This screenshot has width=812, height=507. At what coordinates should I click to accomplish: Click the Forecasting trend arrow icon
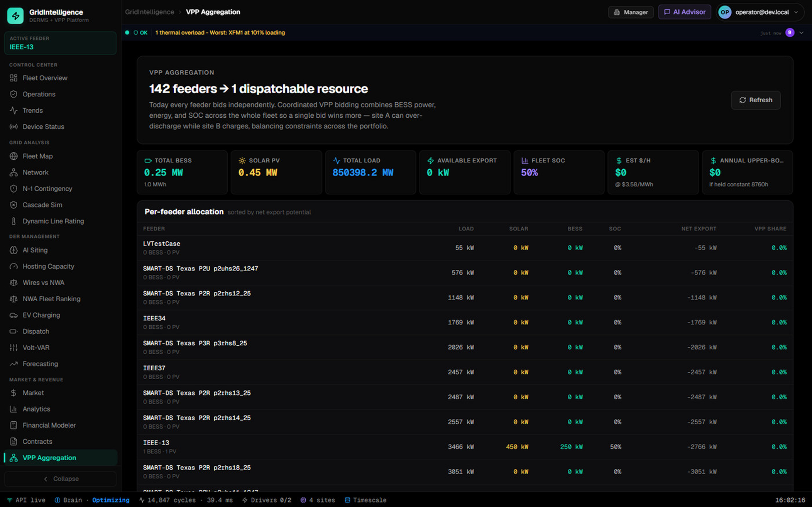click(x=14, y=364)
